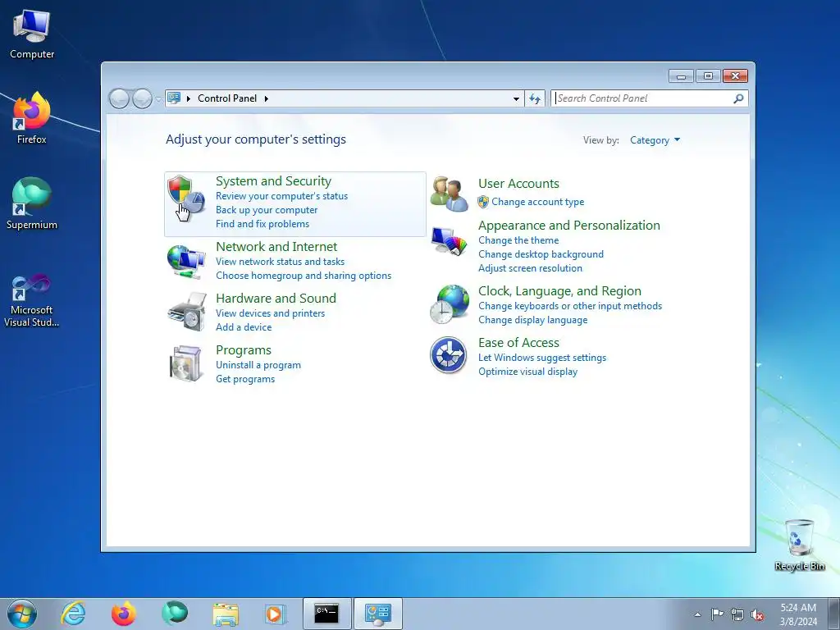Click Let Windows suggest settings link
840x630 pixels.
pos(542,358)
